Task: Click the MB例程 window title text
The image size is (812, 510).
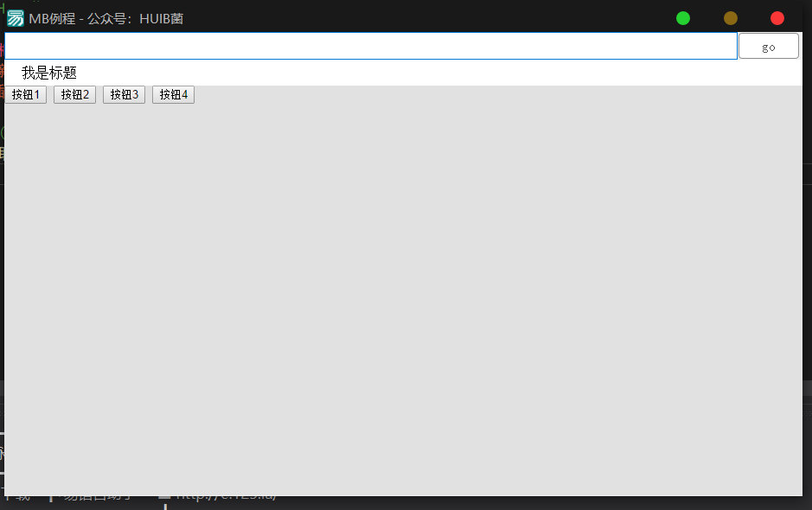Action: (x=106, y=19)
